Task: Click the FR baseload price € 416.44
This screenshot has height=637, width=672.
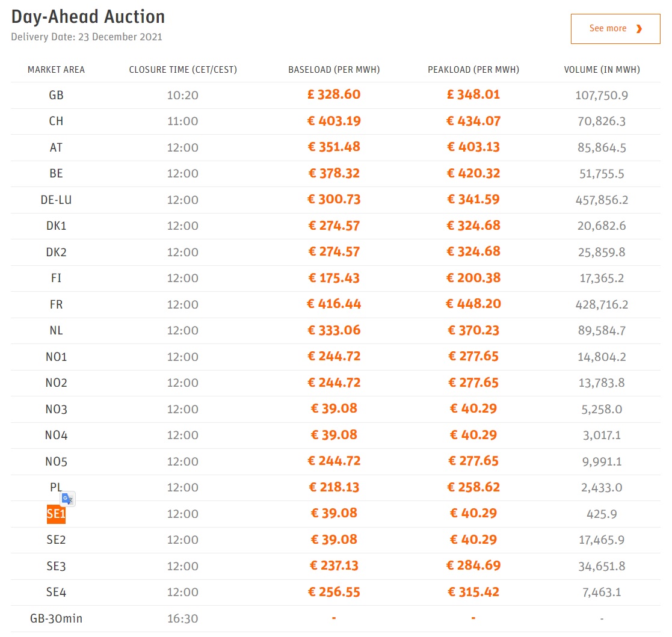Action: 334,304
